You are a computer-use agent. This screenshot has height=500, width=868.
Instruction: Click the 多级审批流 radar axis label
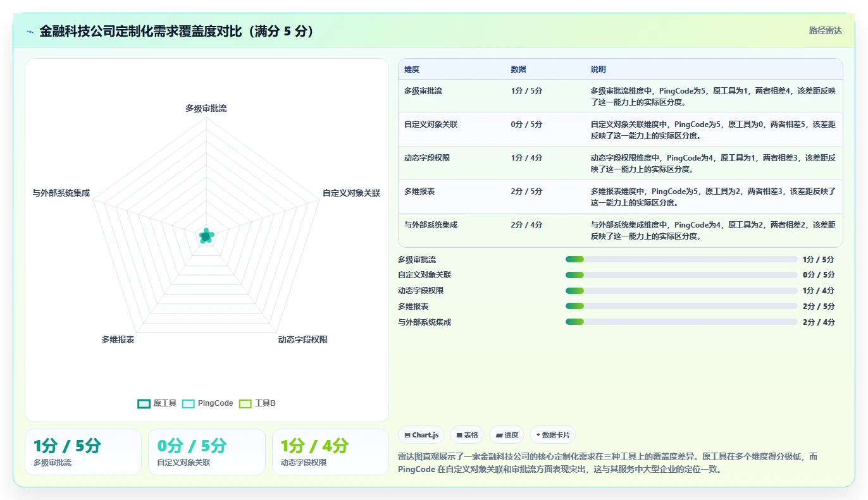[x=206, y=109]
